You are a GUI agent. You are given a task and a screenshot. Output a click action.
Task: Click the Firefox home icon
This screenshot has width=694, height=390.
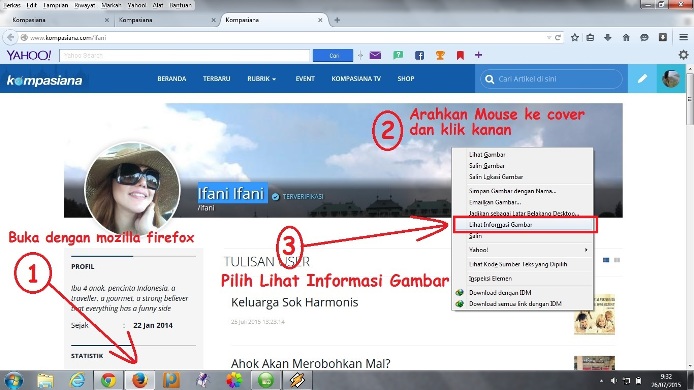click(626, 38)
